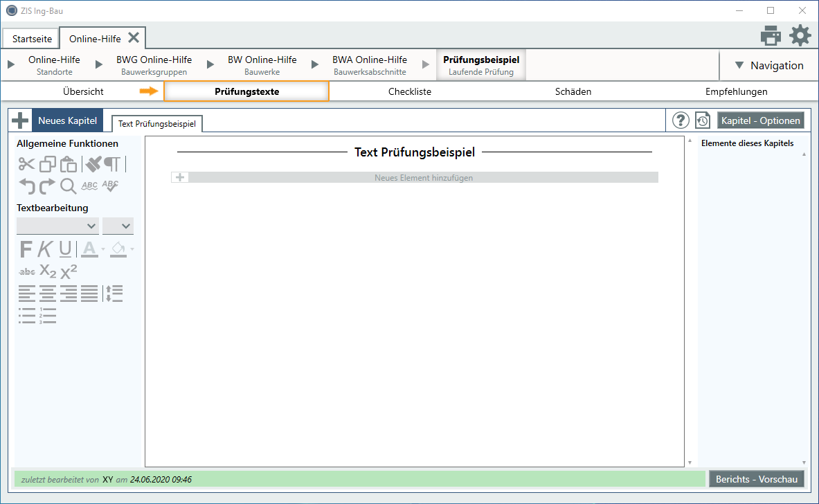This screenshot has width=819, height=504.
Task: Click the Berichts - Vorschau button
Action: pyautogui.click(x=757, y=479)
